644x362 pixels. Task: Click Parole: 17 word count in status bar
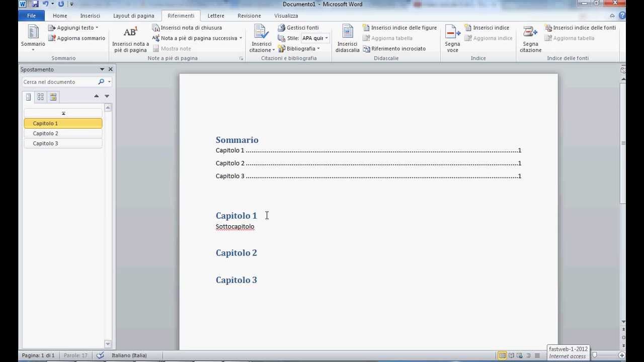[x=75, y=355]
